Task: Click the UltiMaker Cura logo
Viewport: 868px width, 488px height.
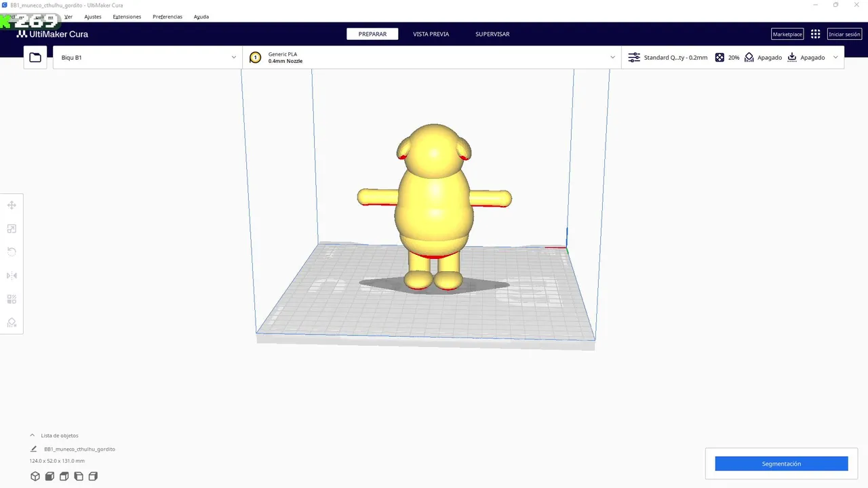Action: coord(52,34)
